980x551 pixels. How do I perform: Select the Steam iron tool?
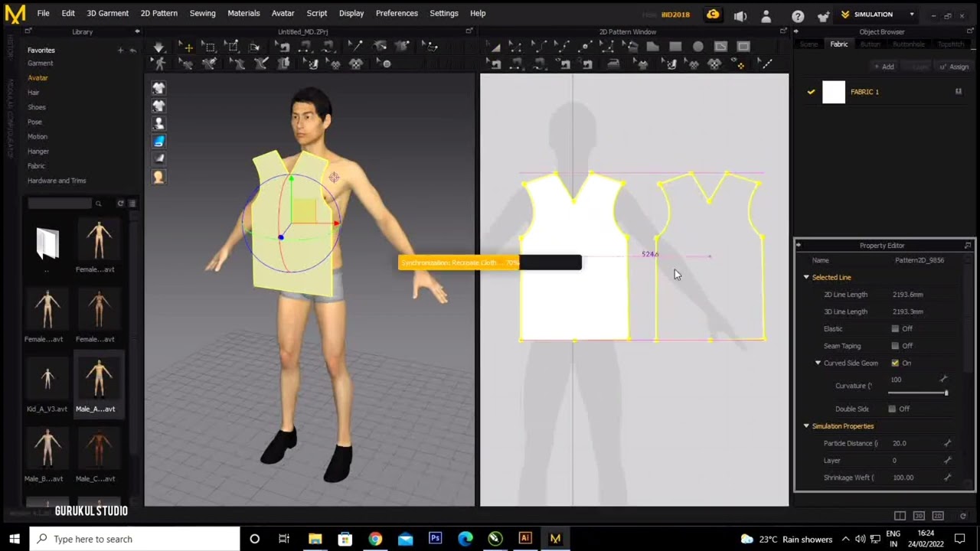tap(612, 64)
